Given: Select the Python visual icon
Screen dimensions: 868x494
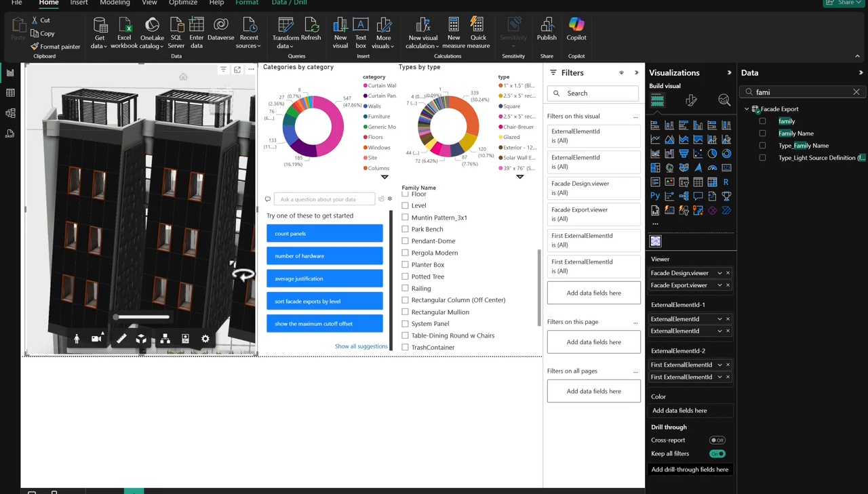Looking at the screenshot, I should 655,196.
